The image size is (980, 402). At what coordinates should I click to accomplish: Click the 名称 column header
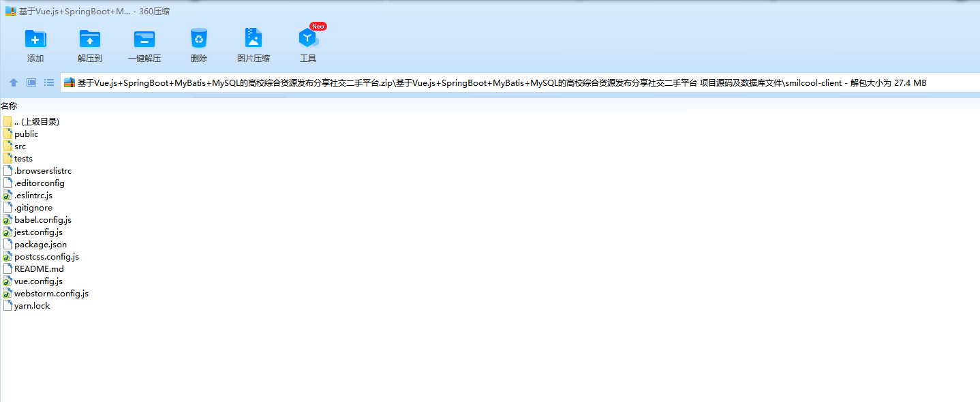pyautogui.click(x=9, y=106)
